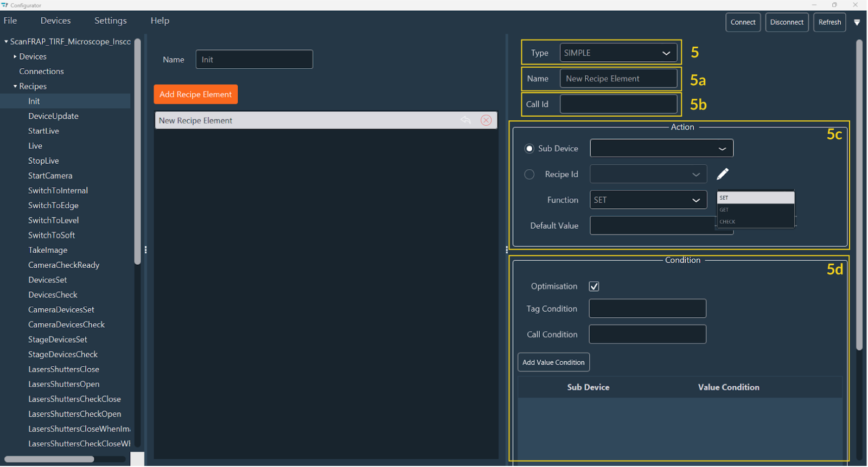Click the Connect button
The width and height of the screenshot is (868, 467).
743,22
